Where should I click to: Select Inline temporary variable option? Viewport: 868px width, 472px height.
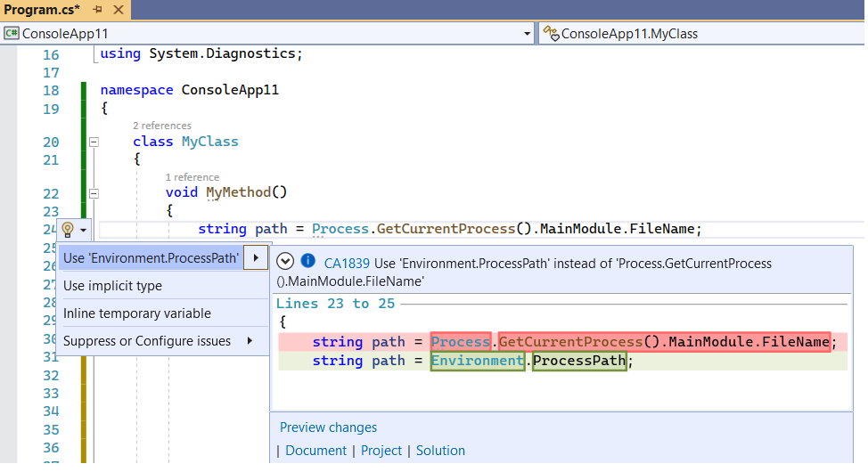(137, 313)
